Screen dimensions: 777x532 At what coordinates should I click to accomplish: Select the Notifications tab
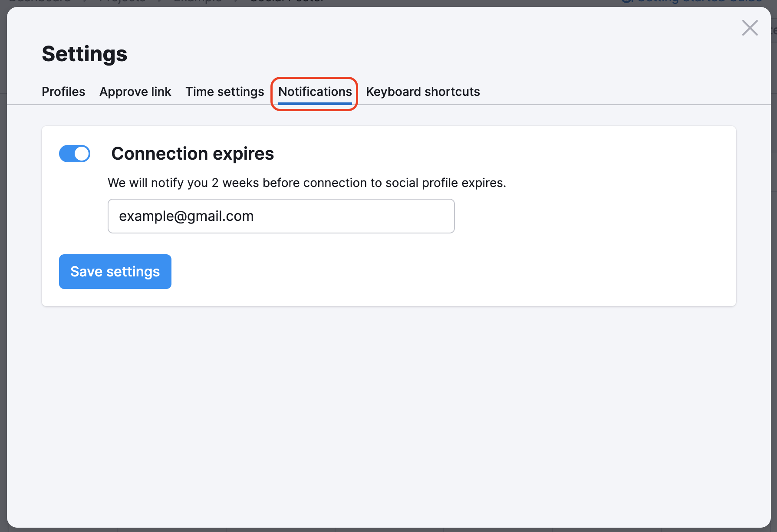click(314, 92)
